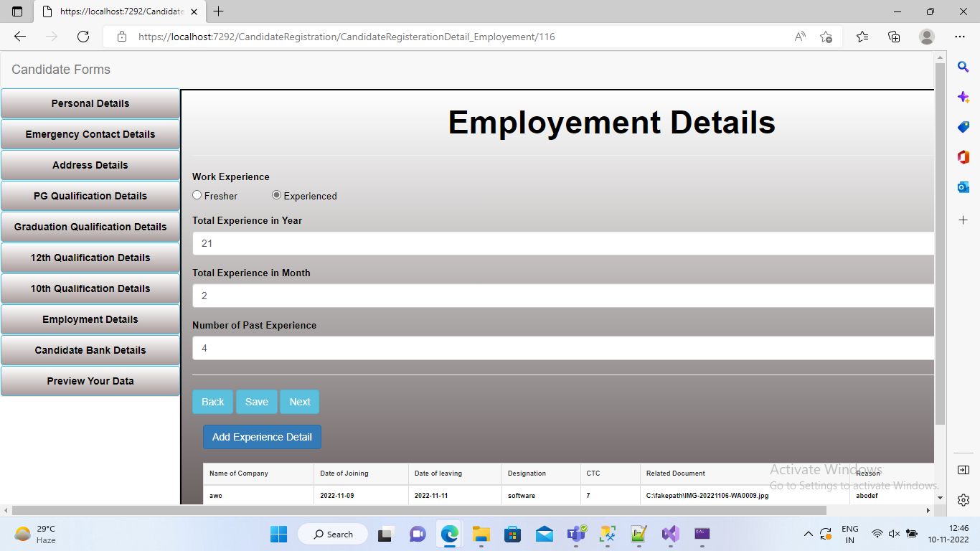Open PG Qualification Details section

[x=90, y=196]
